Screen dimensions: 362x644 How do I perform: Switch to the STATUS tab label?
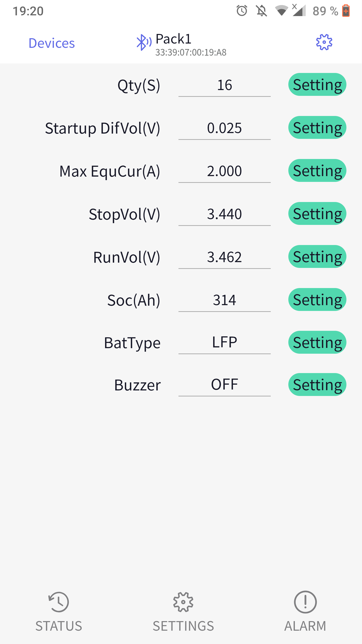click(x=59, y=626)
